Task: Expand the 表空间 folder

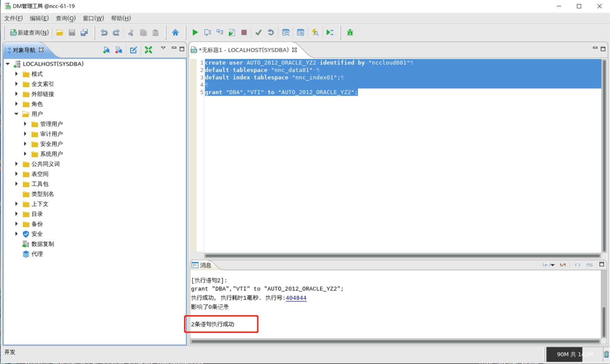Action: point(16,174)
